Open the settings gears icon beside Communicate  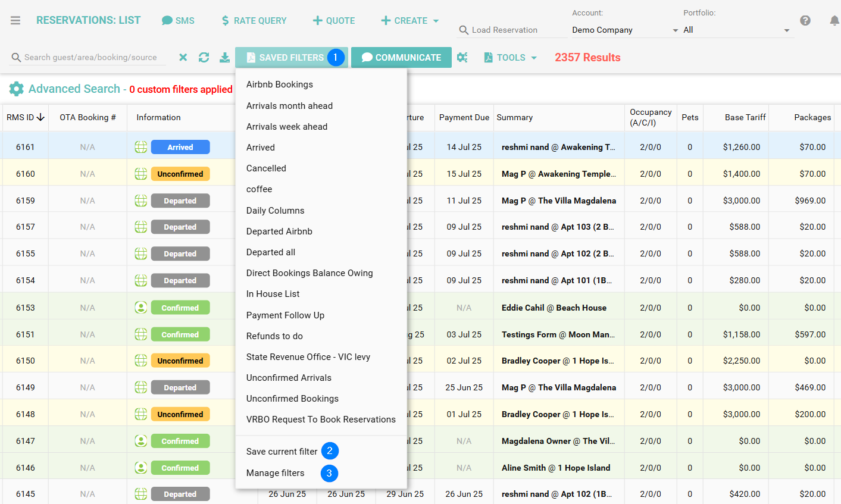tap(462, 57)
